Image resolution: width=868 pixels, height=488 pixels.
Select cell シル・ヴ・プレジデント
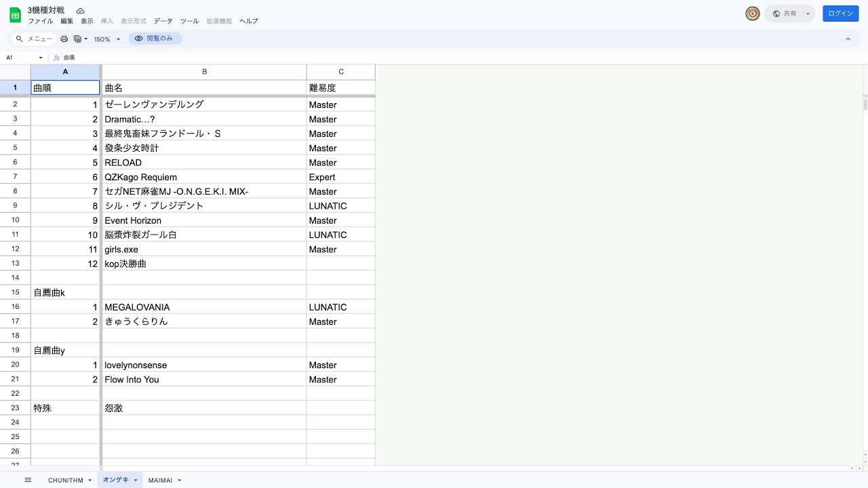(x=204, y=206)
